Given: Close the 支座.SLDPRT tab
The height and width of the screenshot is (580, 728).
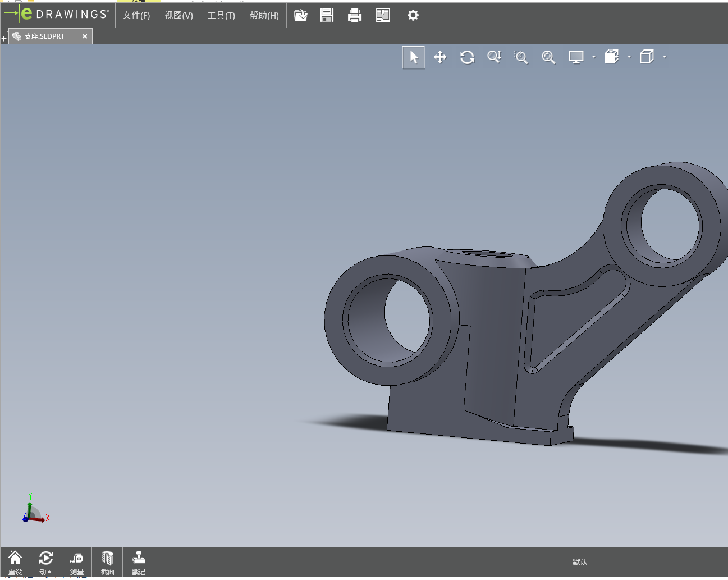Looking at the screenshot, I should (85, 36).
